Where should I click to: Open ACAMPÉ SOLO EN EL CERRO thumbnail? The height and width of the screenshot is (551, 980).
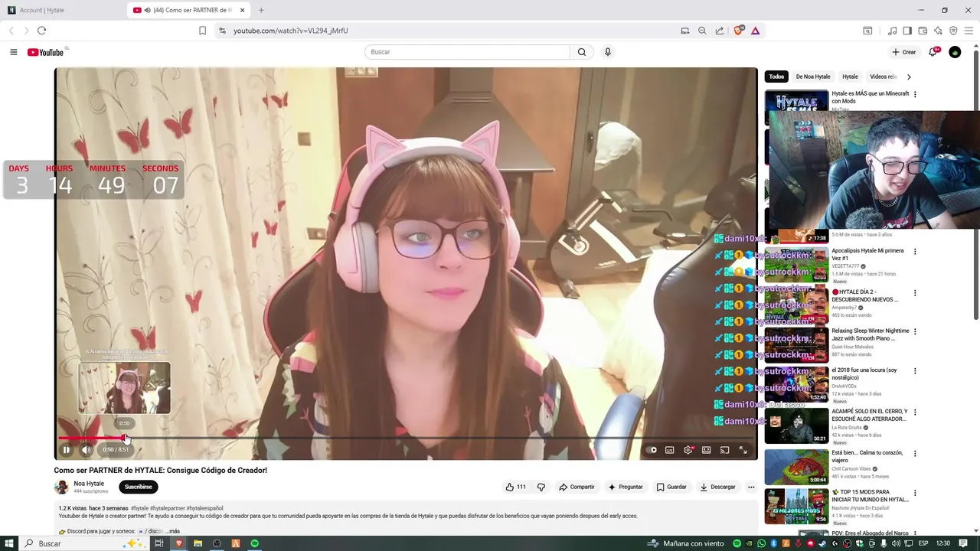pos(796,426)
